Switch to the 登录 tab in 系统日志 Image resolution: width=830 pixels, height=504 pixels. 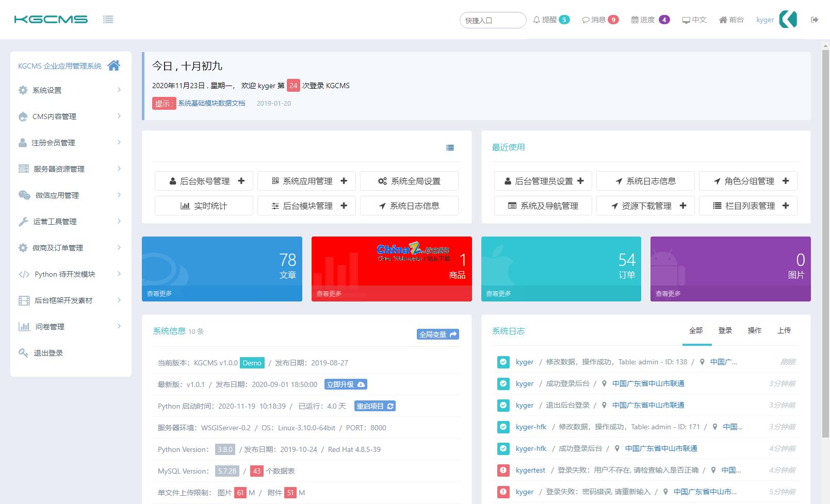tap(725, 330)
